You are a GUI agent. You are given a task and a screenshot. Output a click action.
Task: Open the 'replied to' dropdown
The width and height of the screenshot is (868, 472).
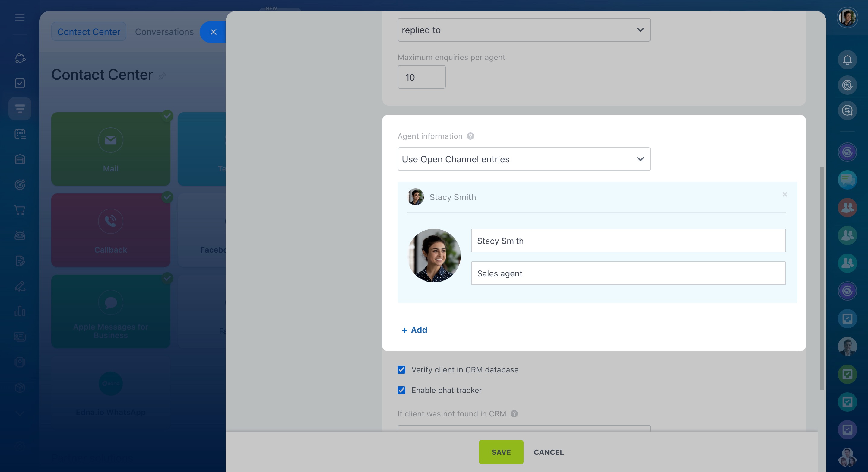[524, 30]
